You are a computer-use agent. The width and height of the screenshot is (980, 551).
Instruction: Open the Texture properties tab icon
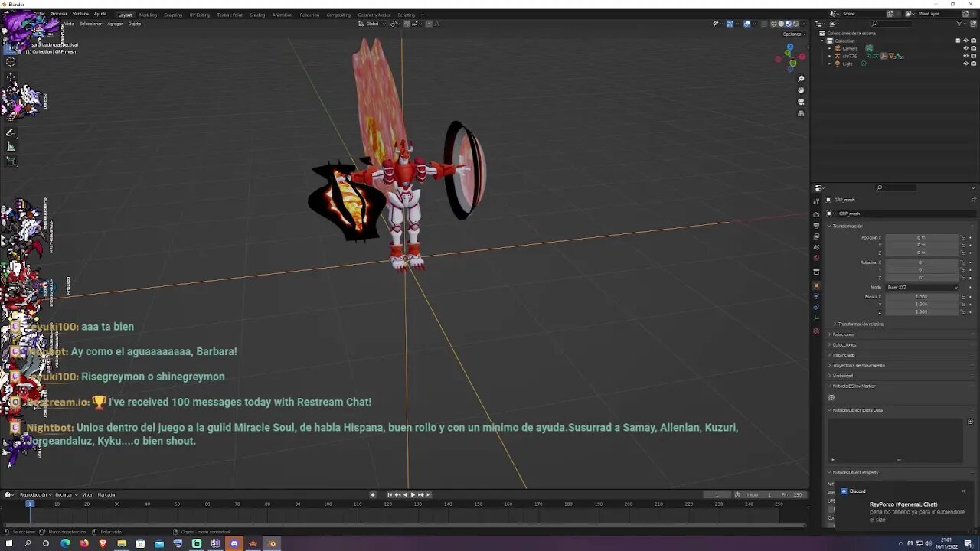(816, 331)
